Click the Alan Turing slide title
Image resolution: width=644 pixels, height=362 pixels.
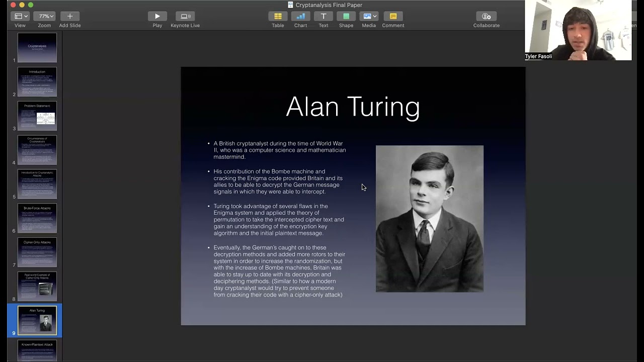click(353, 107)
